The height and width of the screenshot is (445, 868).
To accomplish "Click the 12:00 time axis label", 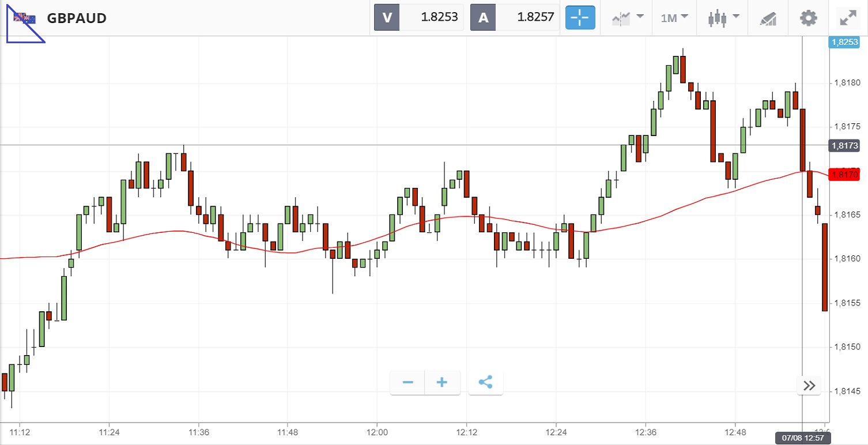I will 376,432.
